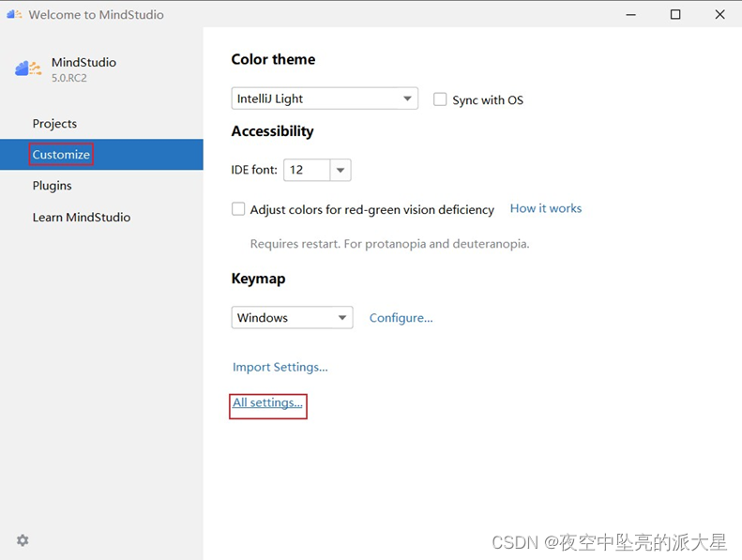Screen dimensions: 742x560
Task: Switch to the Projects tab
Action: (x=54, y=124)
